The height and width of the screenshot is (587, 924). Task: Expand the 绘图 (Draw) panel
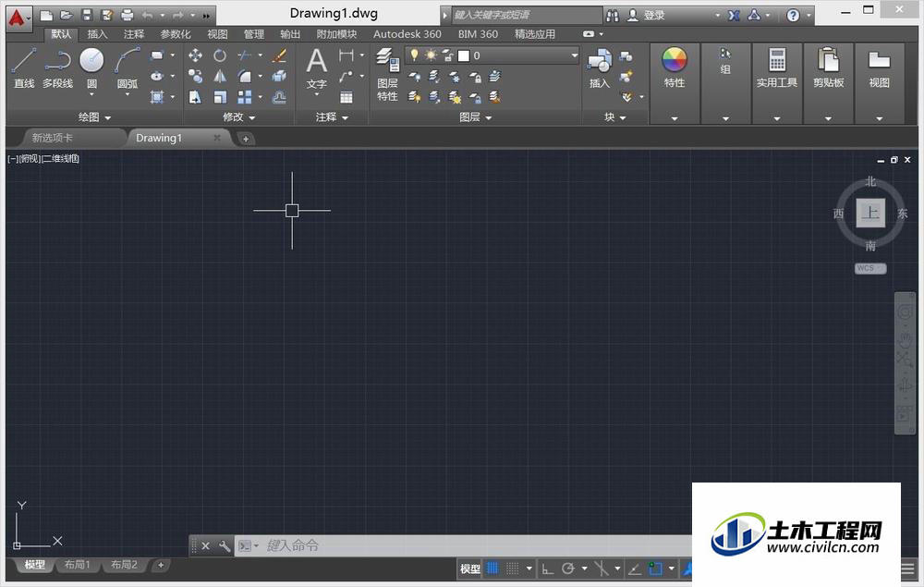coord(95,117)
